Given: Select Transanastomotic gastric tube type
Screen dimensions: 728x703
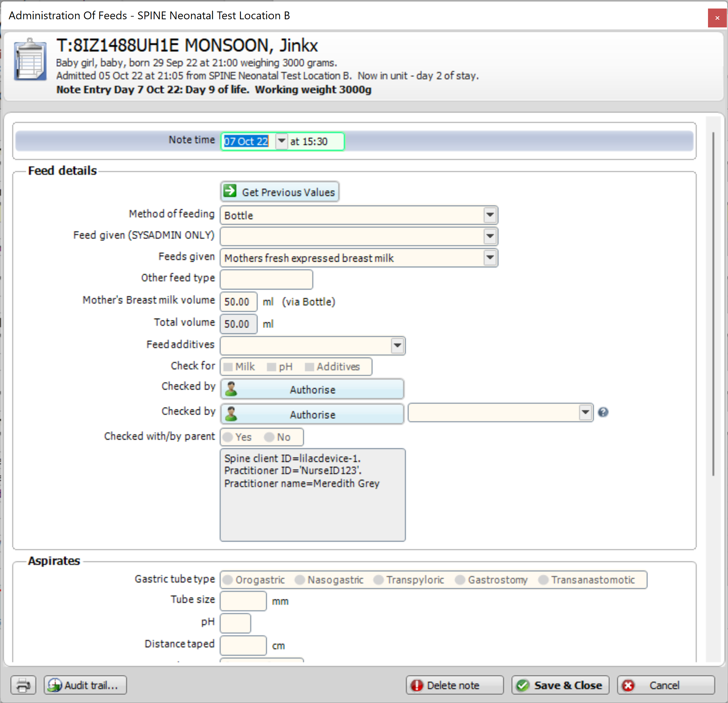Looking at the screenshot, I should [543, 580].
